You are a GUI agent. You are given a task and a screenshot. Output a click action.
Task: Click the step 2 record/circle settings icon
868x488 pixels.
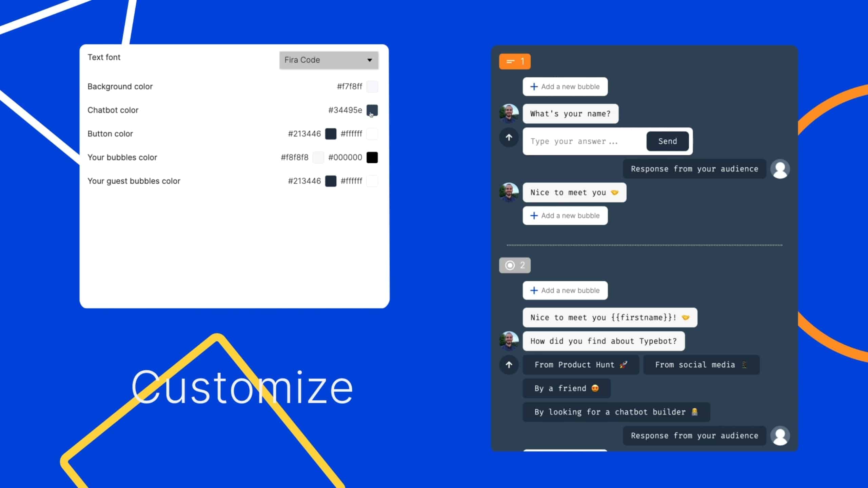[x=509, y=265]
